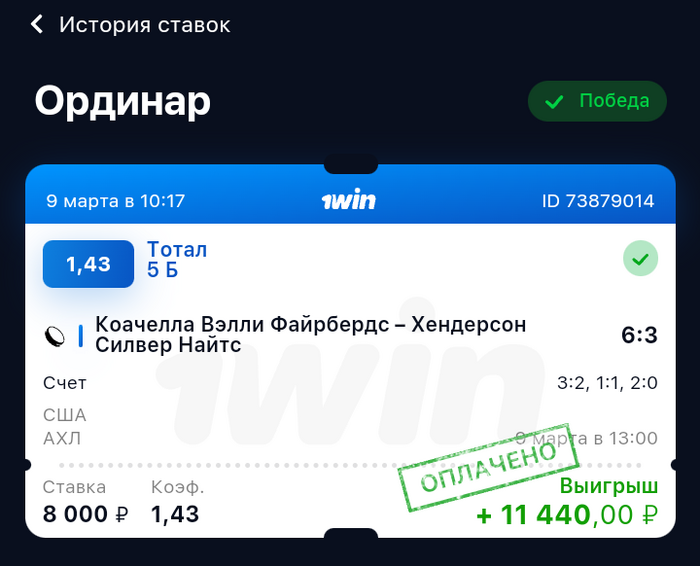Click the + 11 440,00 ₽ winnings amount

pos(567,515)
